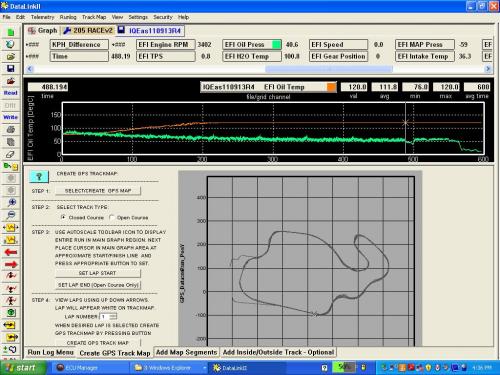Click the red left arrow icon
Viewport: 500px width, 375px height.
11,252
